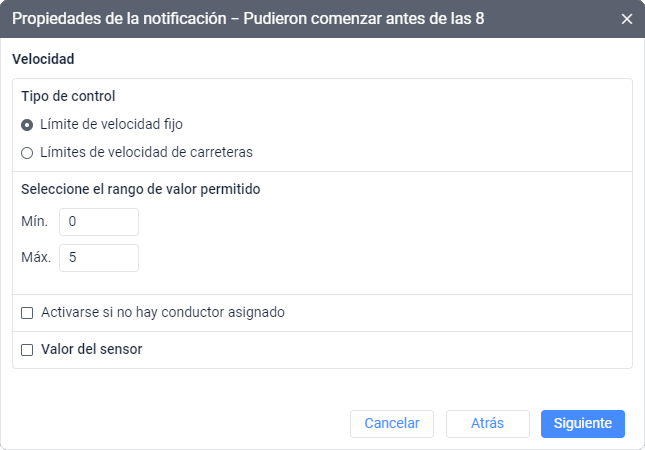Viewport: 645px width, 450px height.
Task: Go back with the Atrás button
Action: 487,423
